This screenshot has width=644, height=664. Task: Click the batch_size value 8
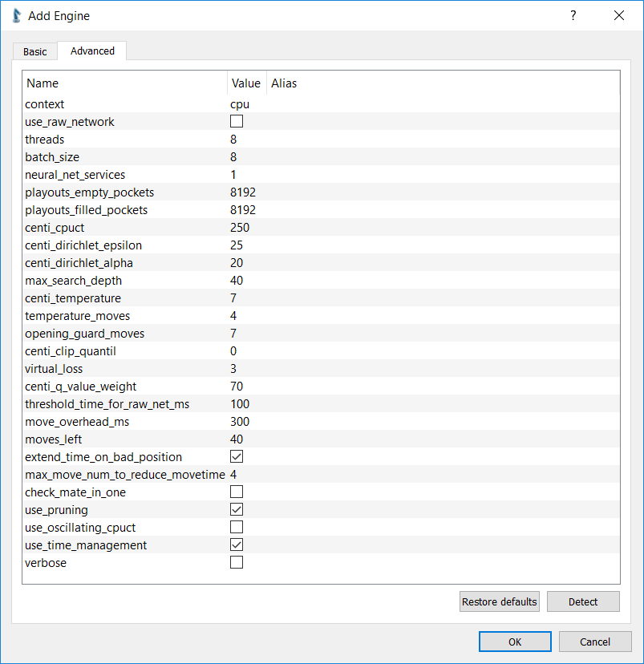[233, 157]
